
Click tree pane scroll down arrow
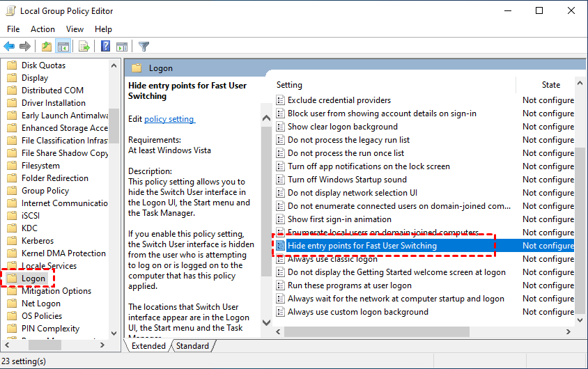coord(114,333)
